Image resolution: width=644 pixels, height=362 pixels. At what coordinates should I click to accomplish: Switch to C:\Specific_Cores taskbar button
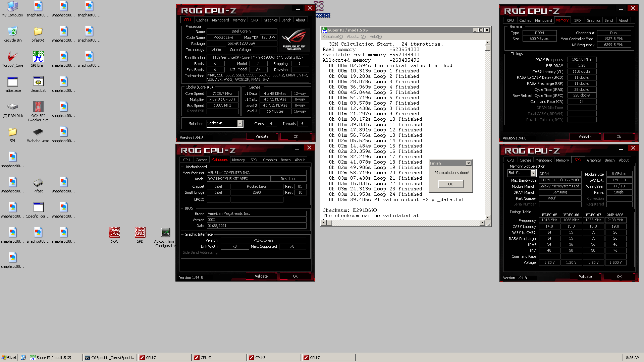pos(110,358)
